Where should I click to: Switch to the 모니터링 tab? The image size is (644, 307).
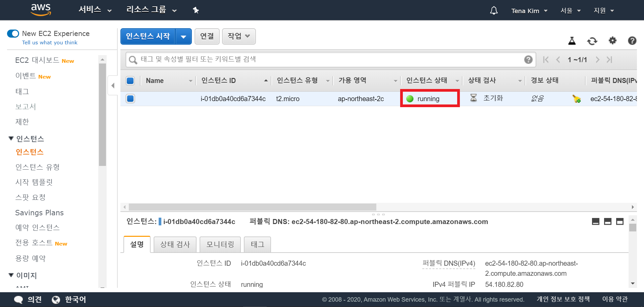[x=220, y=244]
